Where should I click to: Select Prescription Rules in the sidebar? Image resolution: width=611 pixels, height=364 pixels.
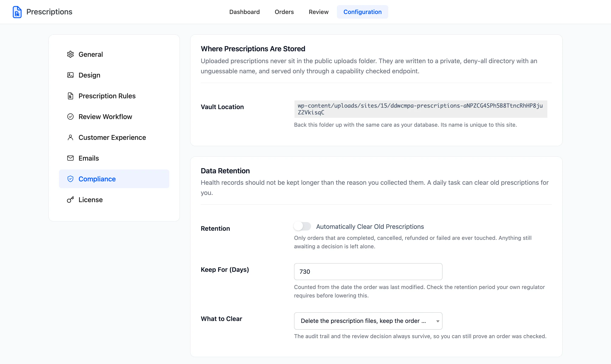114,96
